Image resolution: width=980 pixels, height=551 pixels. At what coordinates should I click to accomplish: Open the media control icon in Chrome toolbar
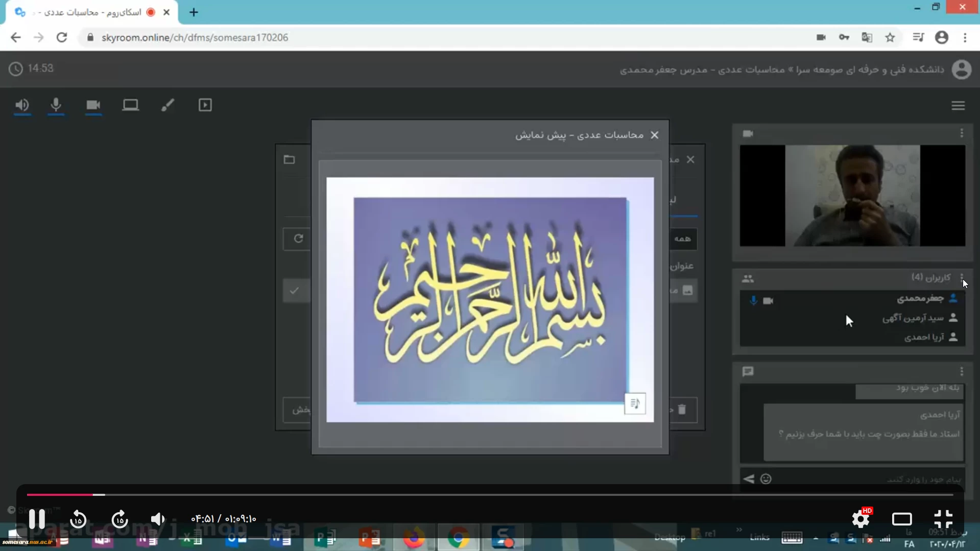click(918, 37)
